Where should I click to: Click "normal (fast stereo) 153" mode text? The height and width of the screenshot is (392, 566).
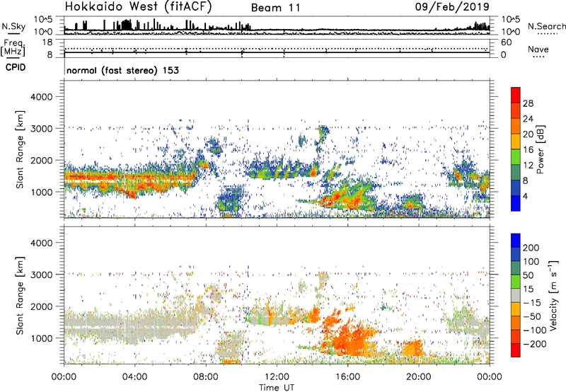click(x=122, y=70)
